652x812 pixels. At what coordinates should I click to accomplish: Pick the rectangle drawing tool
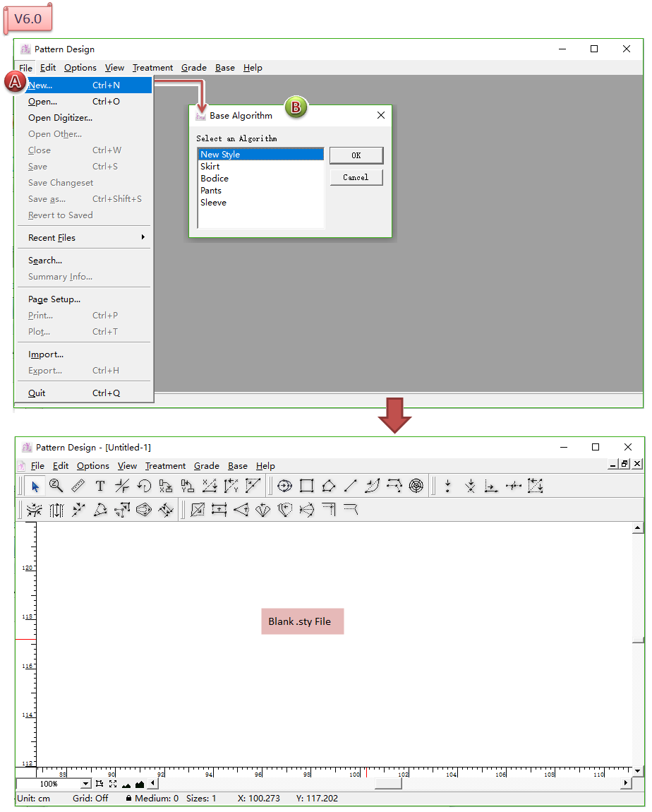click(x=306, y=486)
